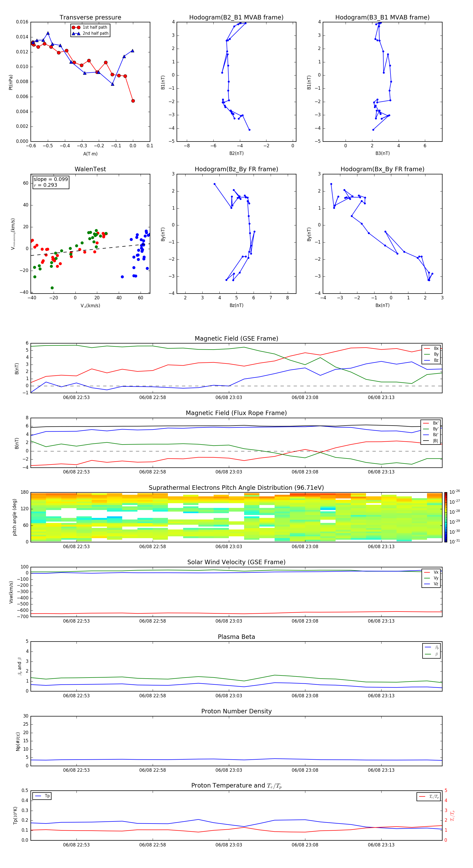Viewport: 473px width, 868px height.
Task: Click '|B|' in flux rope legend
Action: 435,441
